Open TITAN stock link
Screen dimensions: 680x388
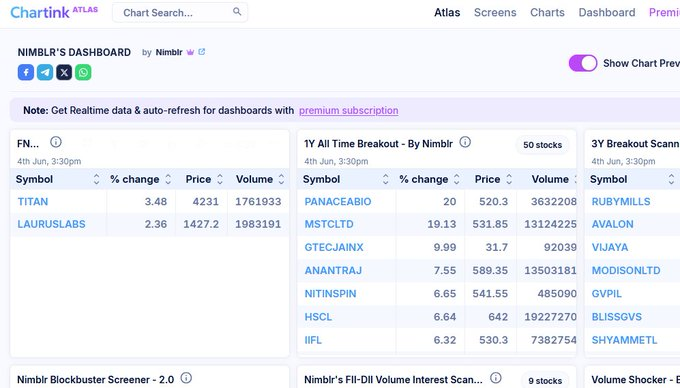click(x=33, y=202)
